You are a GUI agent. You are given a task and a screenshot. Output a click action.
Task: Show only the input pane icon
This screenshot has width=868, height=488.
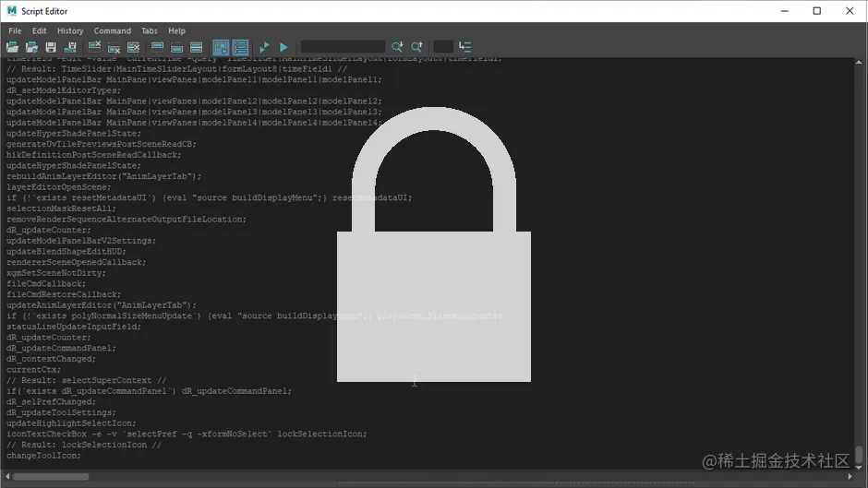pyautogui.click(x=176, y=47)
